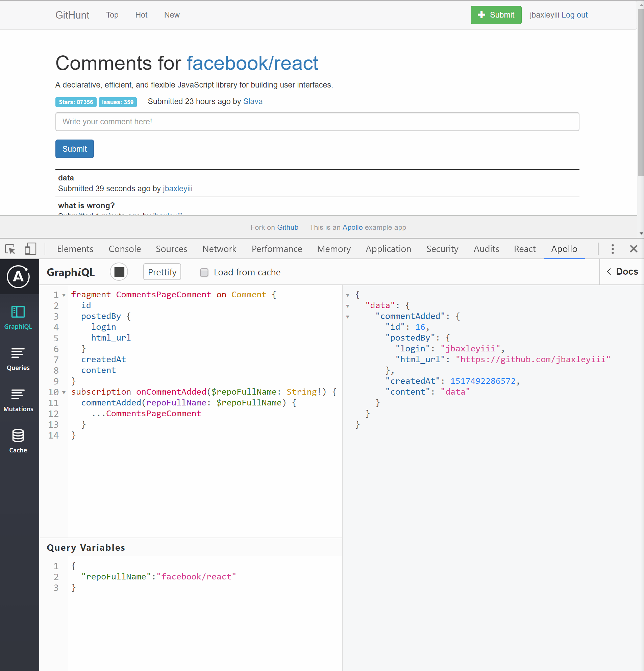Click the 'Issues: 359' badge
This screenshot has width=644, height=671.
click(118, 102)
